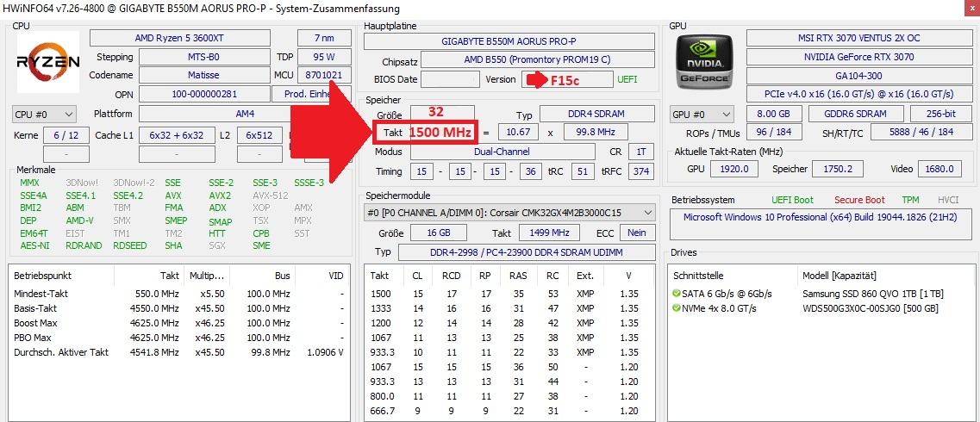The image size is (980, 422).
Task: Click the Secure Boot status label
Action: tap(859, 201)
